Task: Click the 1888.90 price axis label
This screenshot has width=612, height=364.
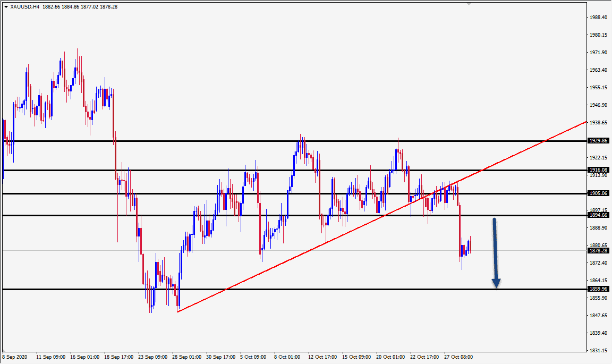Action: tap(599, 227)
